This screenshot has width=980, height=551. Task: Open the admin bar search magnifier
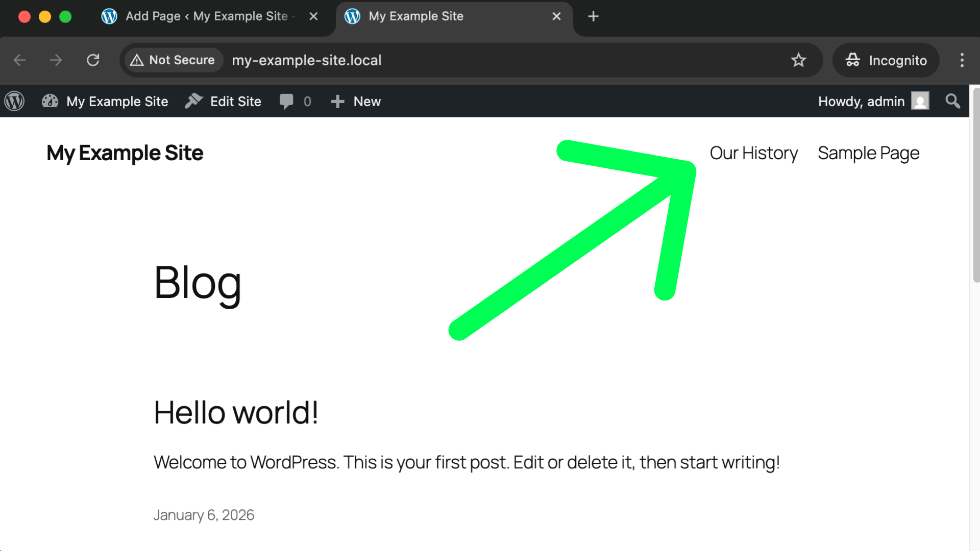(952, 101)
